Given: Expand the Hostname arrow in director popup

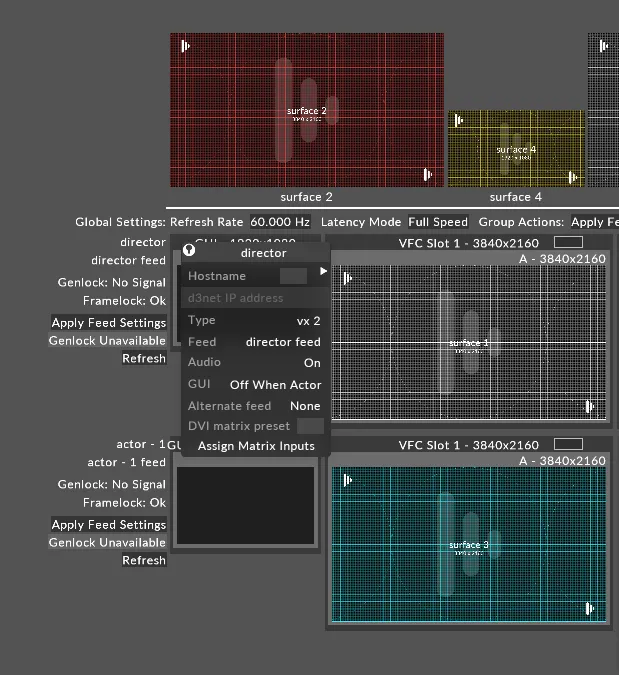Looking at the screenshot, I should (323, 271).
